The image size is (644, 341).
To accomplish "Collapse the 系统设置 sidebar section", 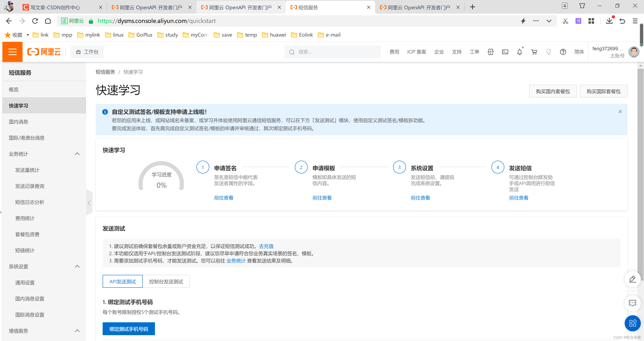I will point(77,266).
